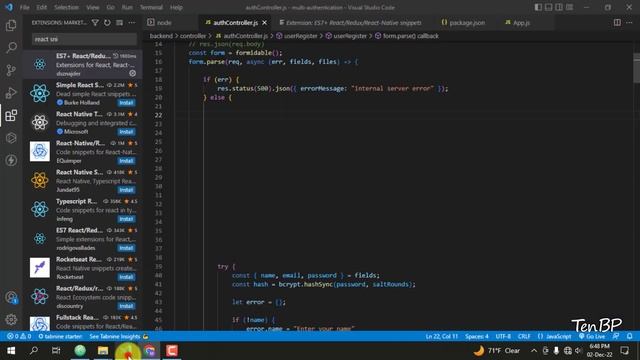This screenshot has height=360, width=640.
Task: Change indentation via Spaces: 4
Action: pyautogui.click(x=477, y=336)
